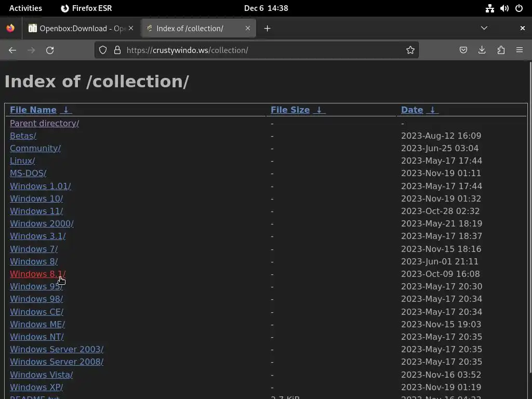Open the Extensions panel
Screen dimensions: 532x399
click(x=501, y=50)
